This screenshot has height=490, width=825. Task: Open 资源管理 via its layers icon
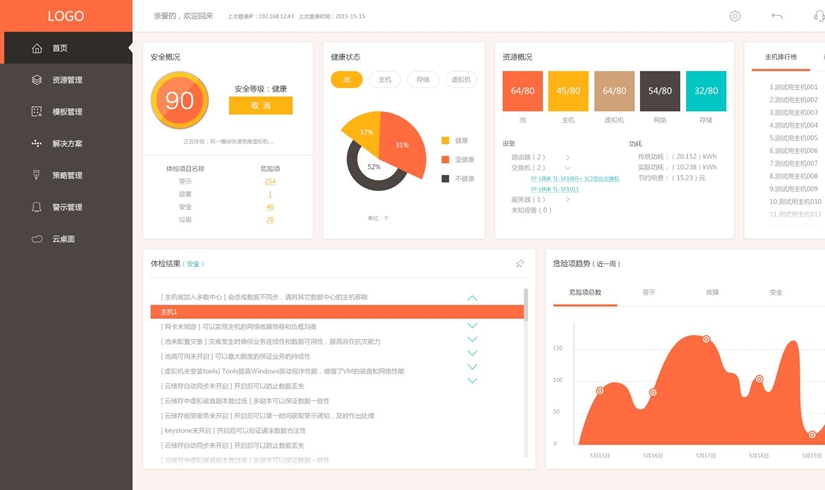pos(37,80)
